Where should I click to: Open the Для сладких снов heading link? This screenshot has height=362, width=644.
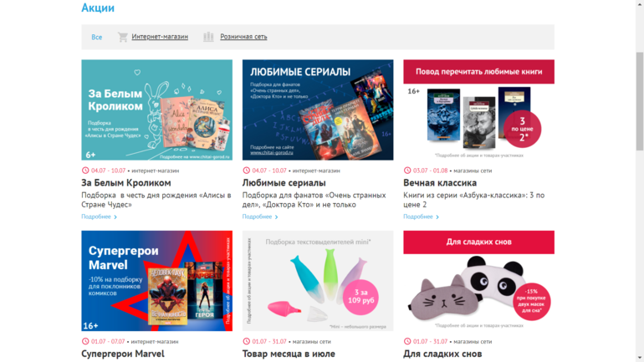coord(442,354)
